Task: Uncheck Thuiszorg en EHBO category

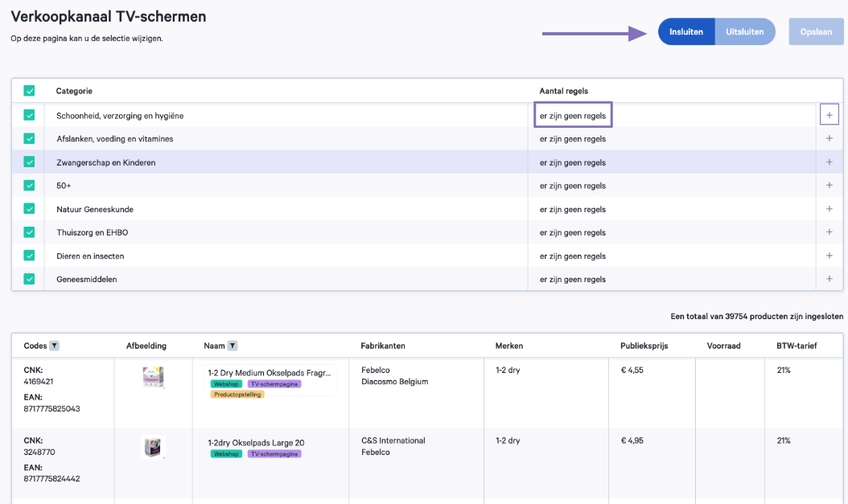Action: point(29,232)
